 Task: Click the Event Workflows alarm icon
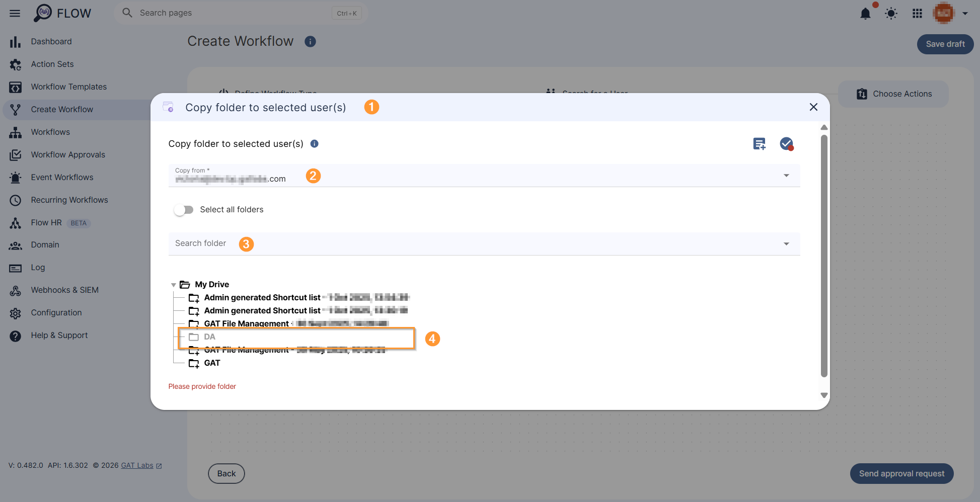point(15,178)
